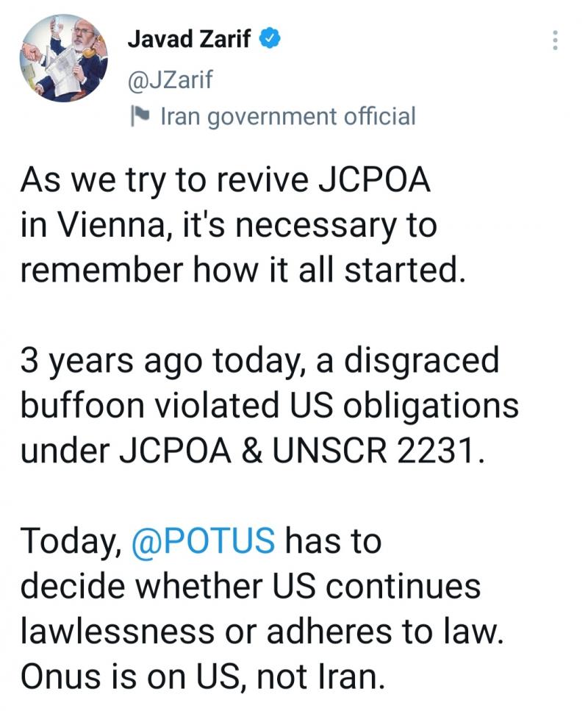Click the word "Today," before @POTUS
Image resolution: width=588 pixels, height=711 pixels.
pos(71,542)
